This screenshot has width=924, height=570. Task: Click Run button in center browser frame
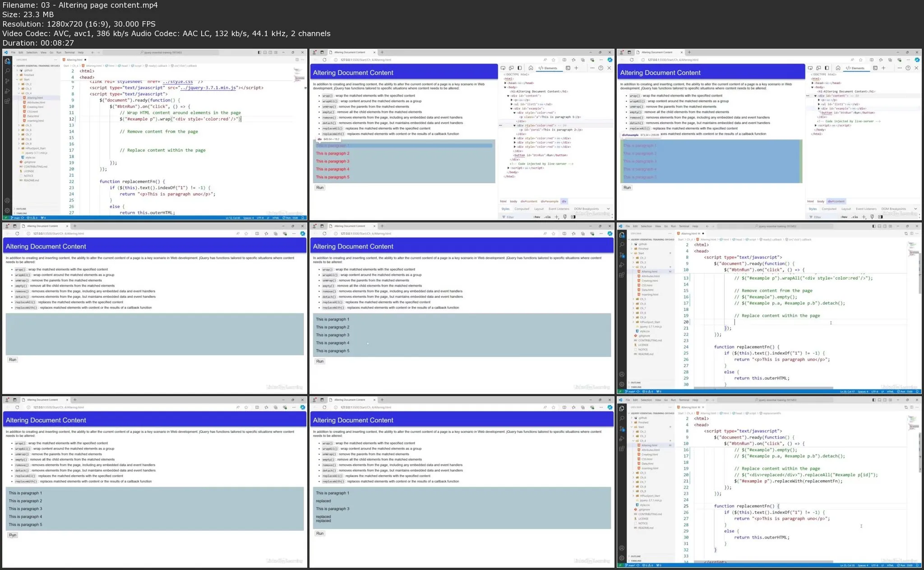320,361
